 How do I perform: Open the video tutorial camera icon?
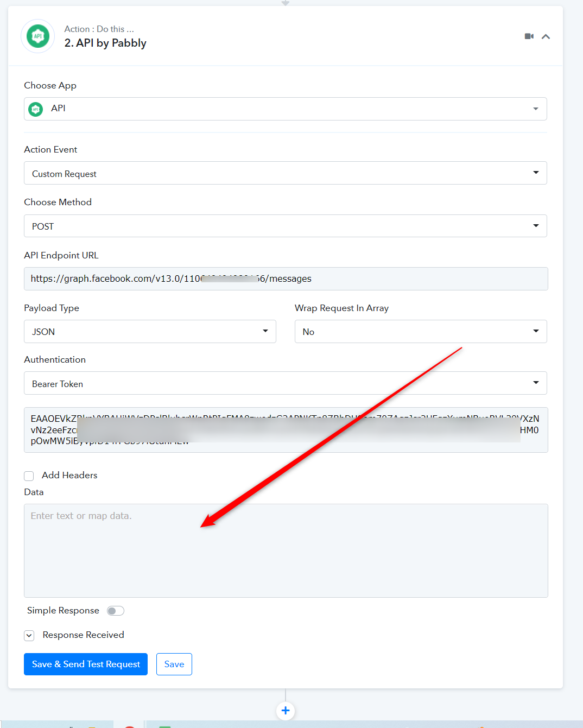pos(529,36)
